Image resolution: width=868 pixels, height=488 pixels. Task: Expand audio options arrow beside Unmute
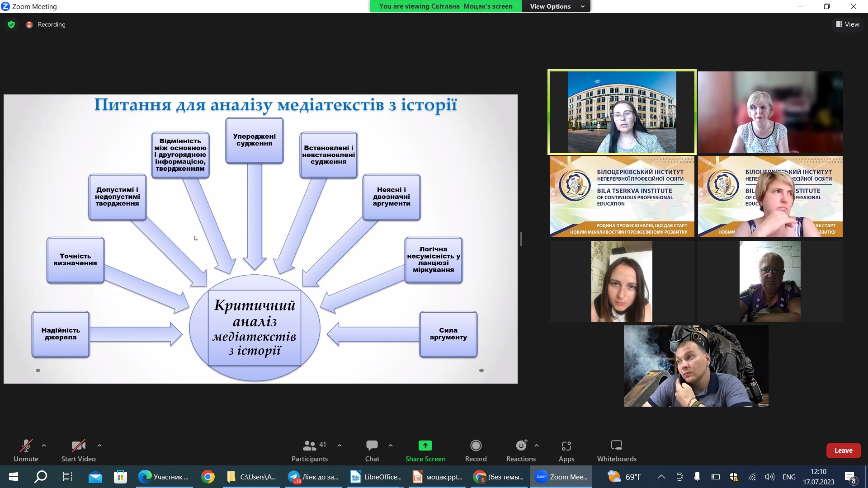[x=44, y=446]
